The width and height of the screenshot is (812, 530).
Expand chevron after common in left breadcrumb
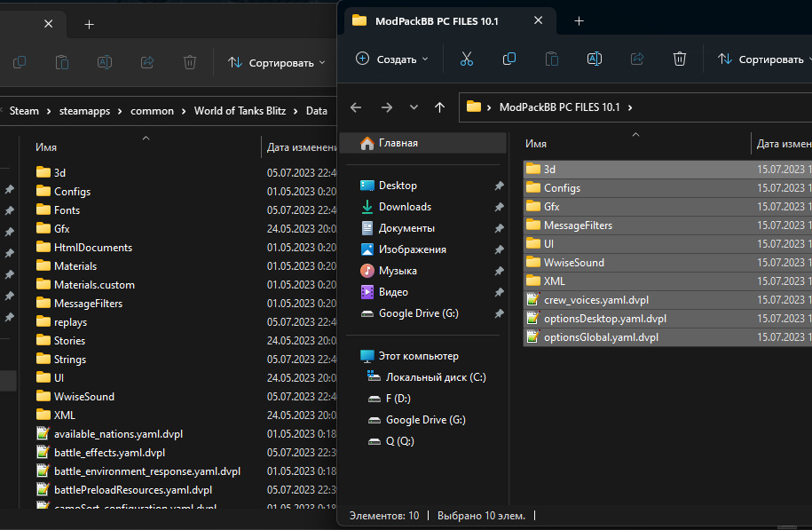point(184,111)
